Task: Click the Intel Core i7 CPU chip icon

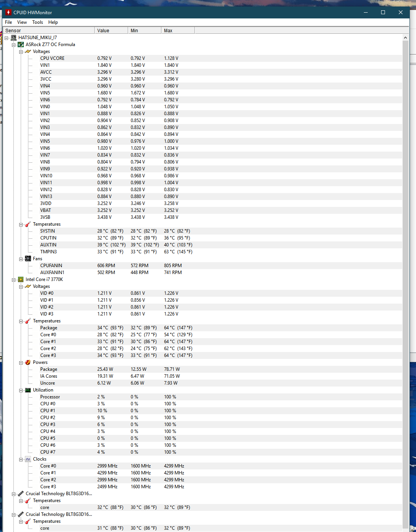Action: click(21, 279)
